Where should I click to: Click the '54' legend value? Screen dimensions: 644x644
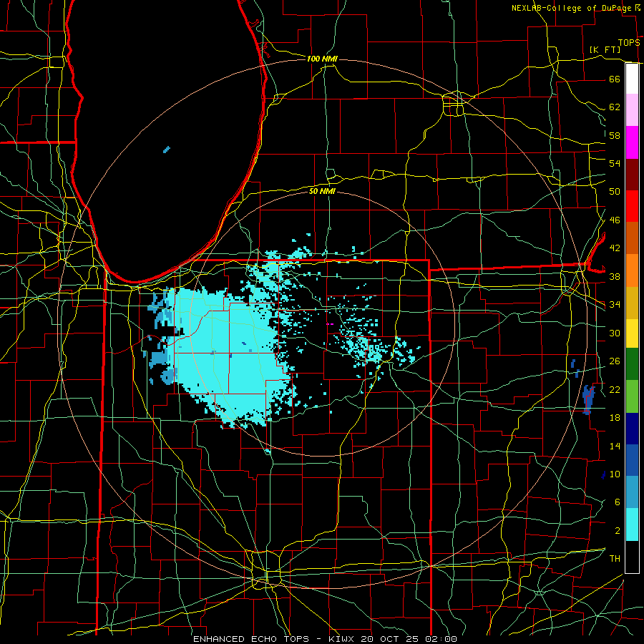coord(615,163)
